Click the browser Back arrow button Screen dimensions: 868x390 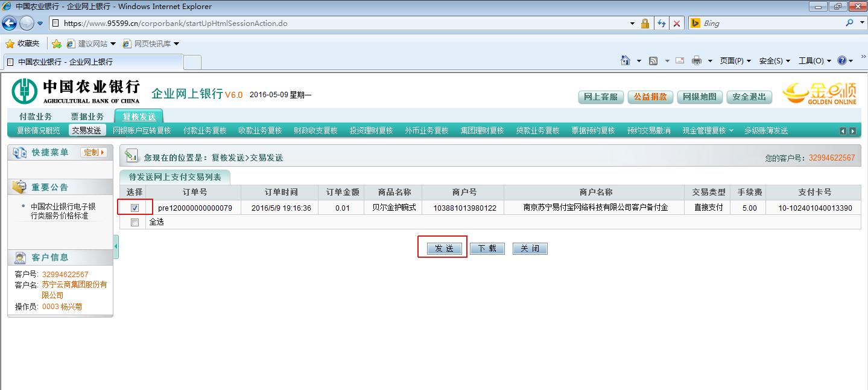[x=10, y=24]
